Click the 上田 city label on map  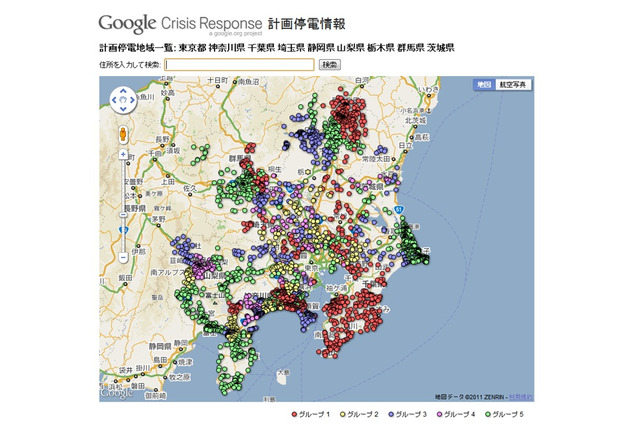point(168,182)
